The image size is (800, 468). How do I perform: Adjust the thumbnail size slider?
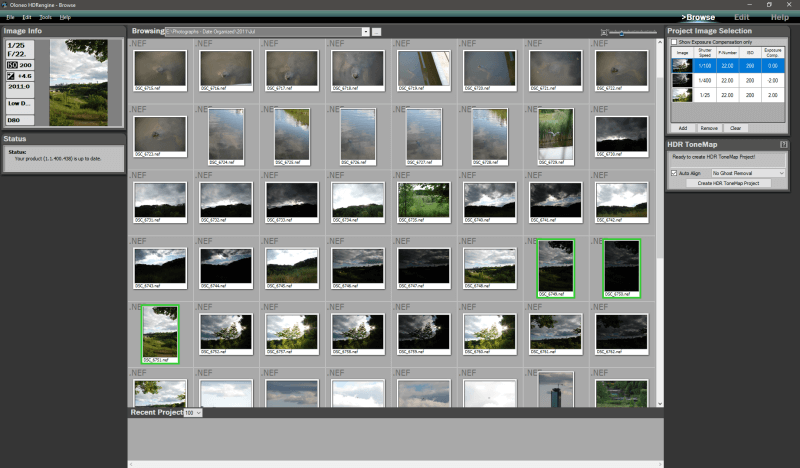click(x=622, y=33)
